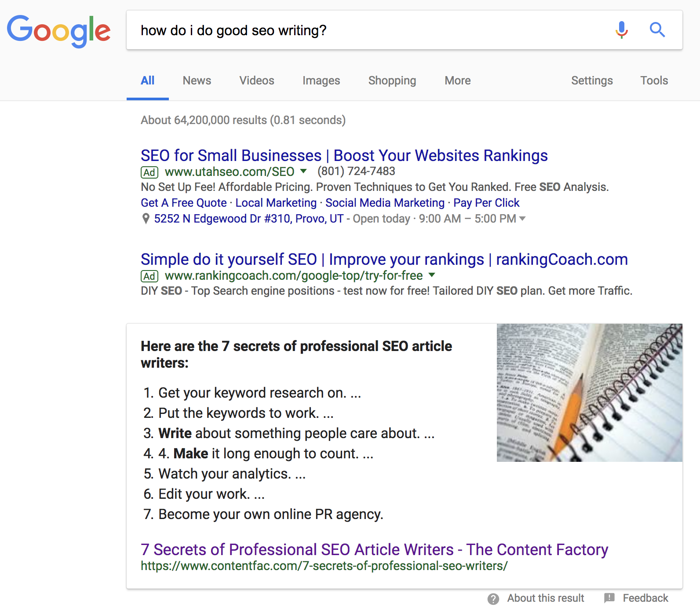Expand the utahseo.com ad URL dropdown arrow
Image resolution: width=700 pixels, height=607 pixels.
pos(303,171)
